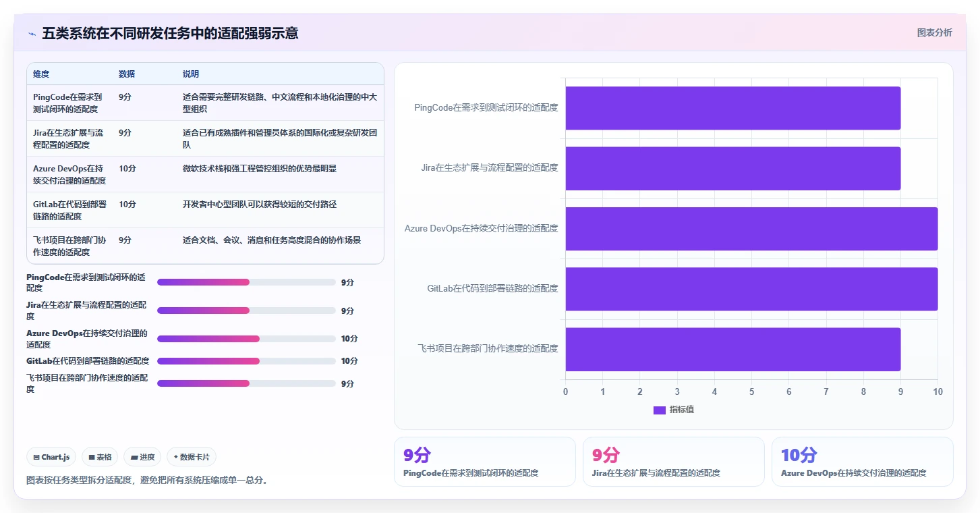Click the GitLab progress bar
The image size is (980, 513).
point(246,361)
